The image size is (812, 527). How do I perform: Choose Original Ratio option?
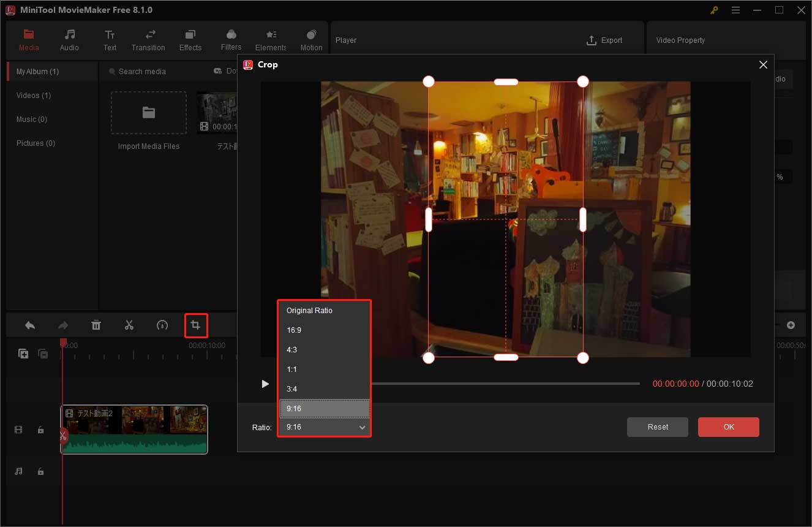324,311
